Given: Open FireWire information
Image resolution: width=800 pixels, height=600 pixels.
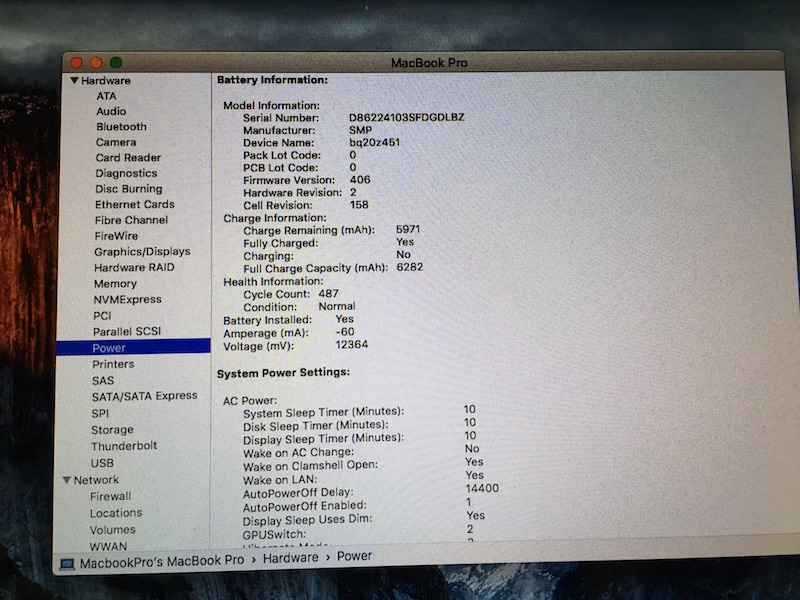Looking at the screenshot, I should pyautogui.click(x=116, y=236).
